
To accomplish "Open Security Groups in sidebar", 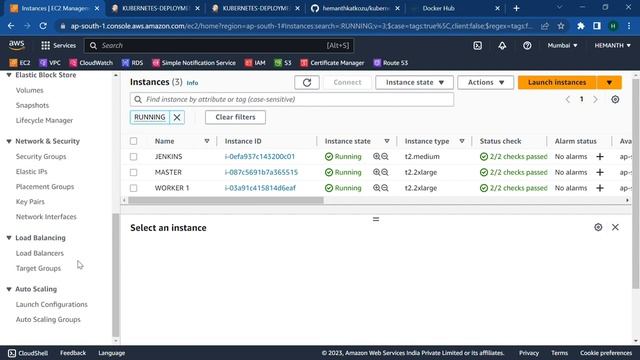I will [41, 157].
